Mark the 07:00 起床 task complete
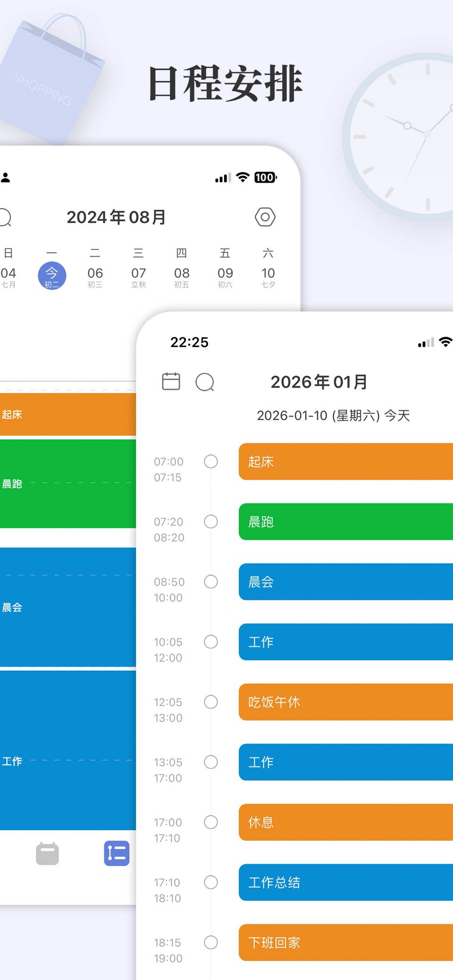This screenshot has width=453, height=980. (x=211, y=461)
